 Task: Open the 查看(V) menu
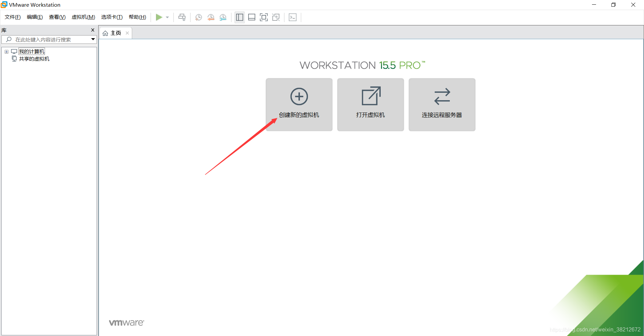click(x=57, y=17)
